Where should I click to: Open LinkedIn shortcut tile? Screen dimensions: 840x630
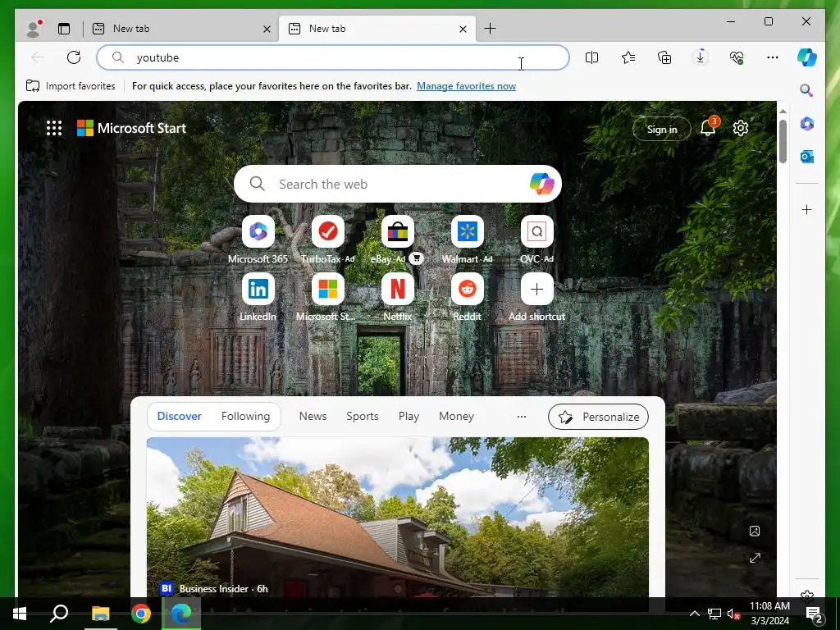pos(258,290)
